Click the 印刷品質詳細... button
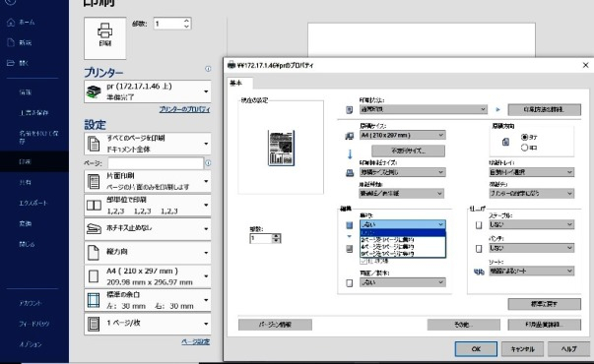 coord(544,325)
